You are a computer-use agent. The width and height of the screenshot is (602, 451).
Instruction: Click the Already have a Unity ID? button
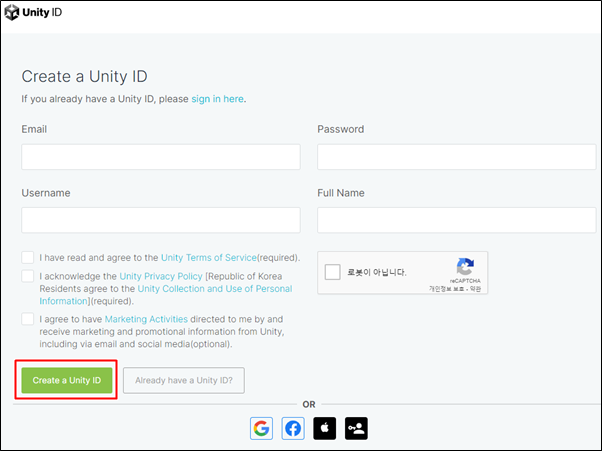[184, 380]
